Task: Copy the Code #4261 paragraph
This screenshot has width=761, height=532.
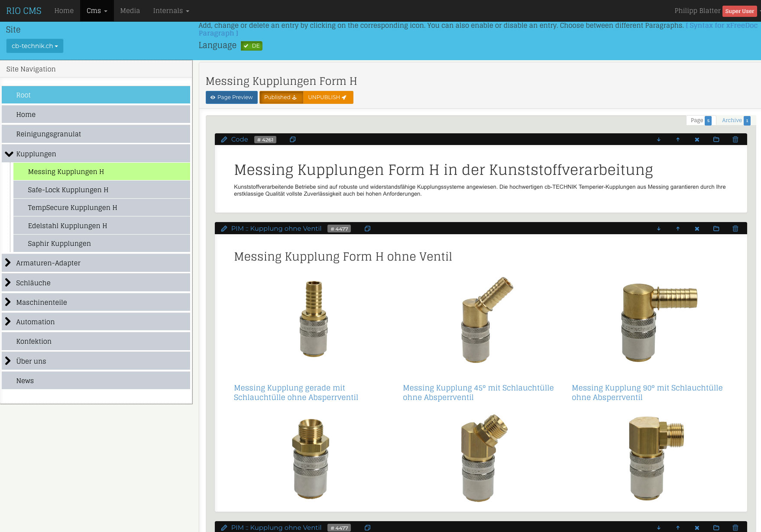Action: (x=293, y=139)
